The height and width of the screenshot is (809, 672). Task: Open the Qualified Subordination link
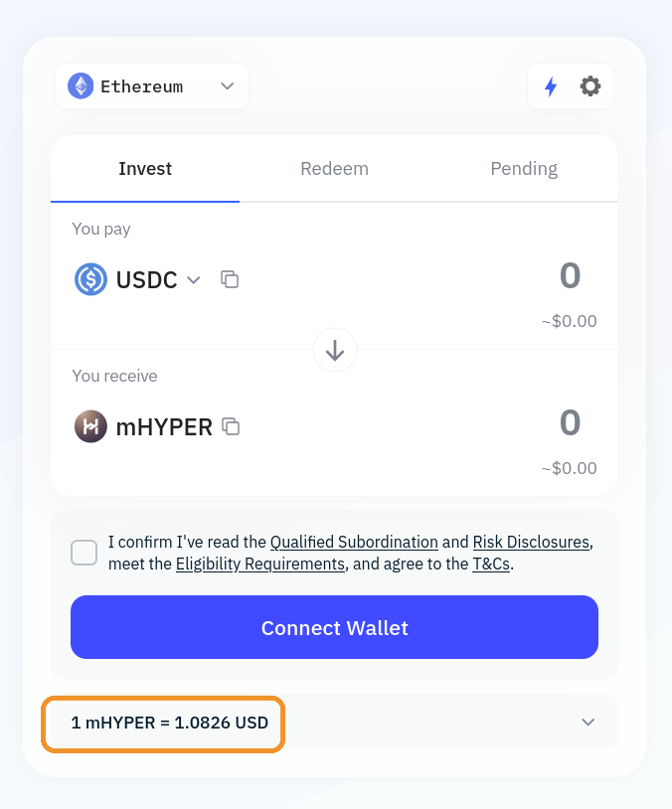354,543
